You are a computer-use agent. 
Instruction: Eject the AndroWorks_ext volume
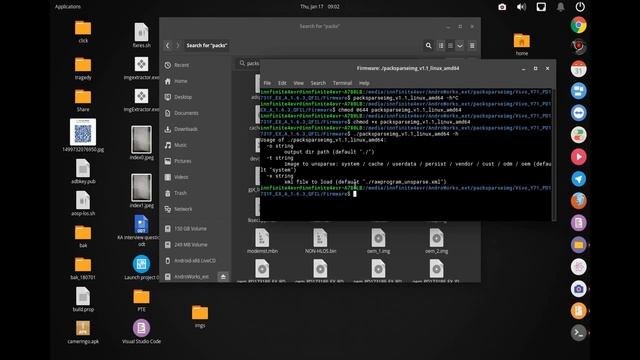click(x=223, y=277)
